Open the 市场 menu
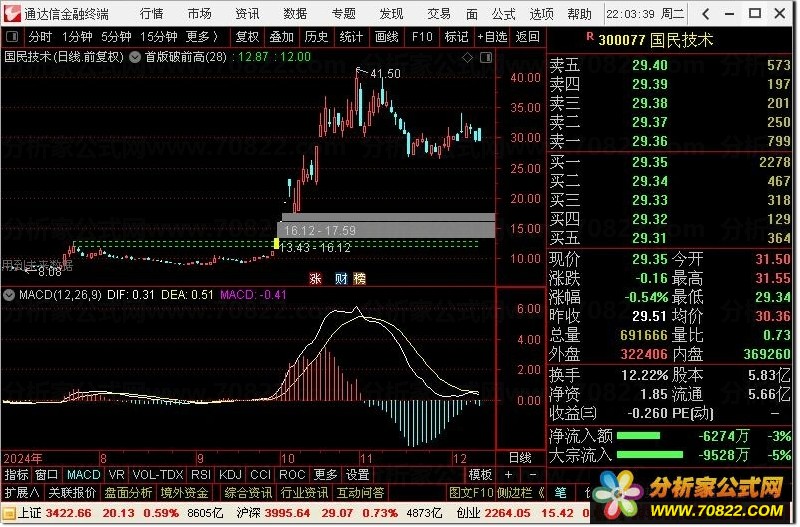 199,14
